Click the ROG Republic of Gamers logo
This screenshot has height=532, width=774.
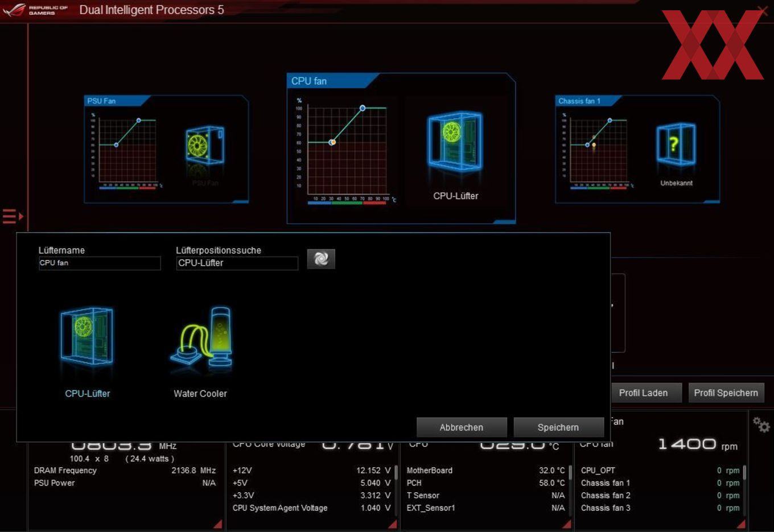pos(35,10)
